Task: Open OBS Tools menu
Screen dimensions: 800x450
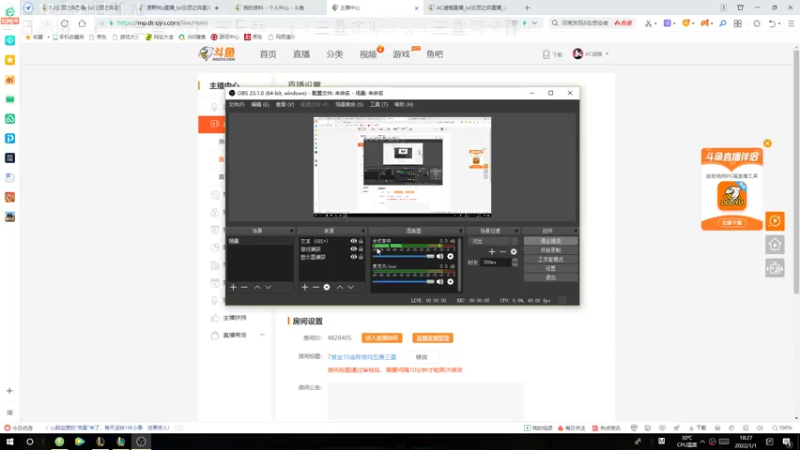Action: [x=379, y=104]
